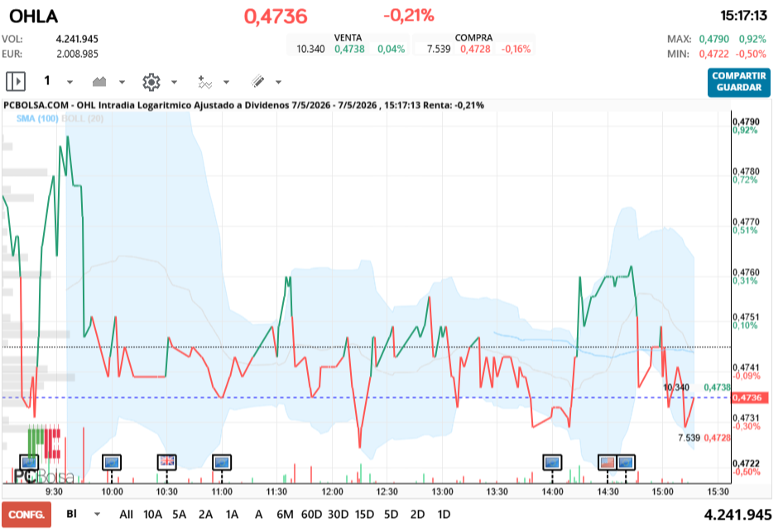This screenshot has height=532, width=783.
Task: Select the 15D time range
Action: (x=364, y=515)
